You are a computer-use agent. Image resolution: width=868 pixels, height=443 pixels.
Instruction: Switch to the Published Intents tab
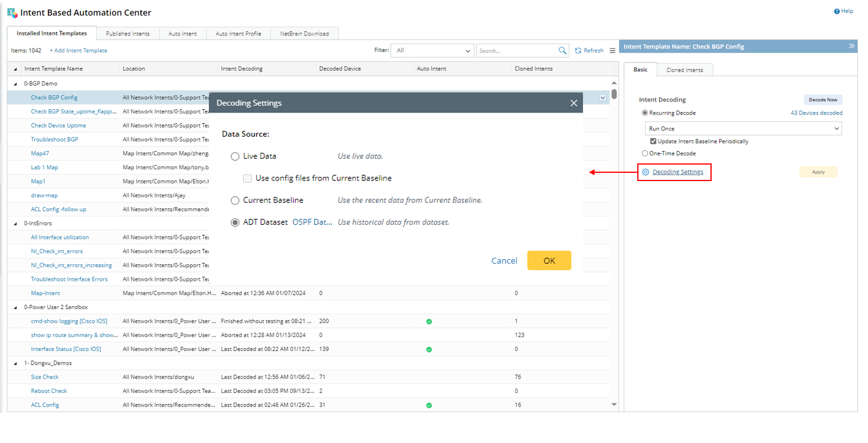tap(127, 34)
